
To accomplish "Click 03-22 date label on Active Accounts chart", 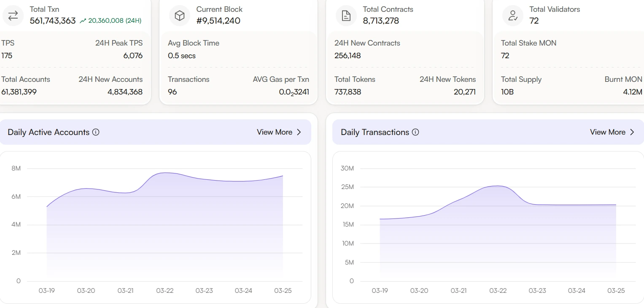I will 164,291.
